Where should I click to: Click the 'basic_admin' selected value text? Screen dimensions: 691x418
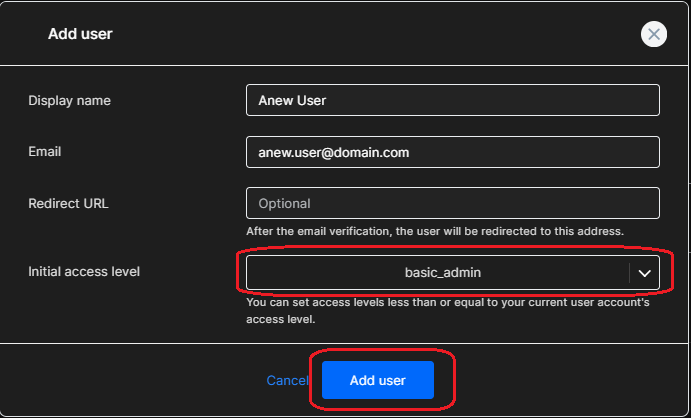click(x=443, y=273)
